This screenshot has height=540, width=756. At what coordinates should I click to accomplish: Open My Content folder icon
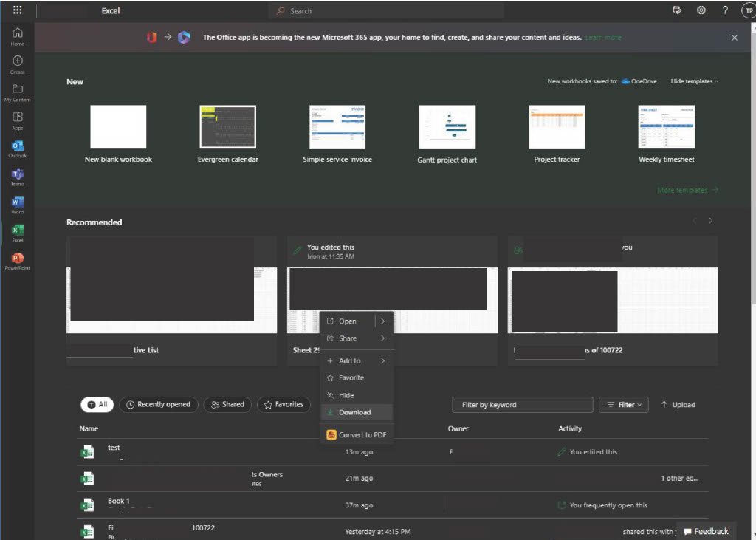pos(18,92)
